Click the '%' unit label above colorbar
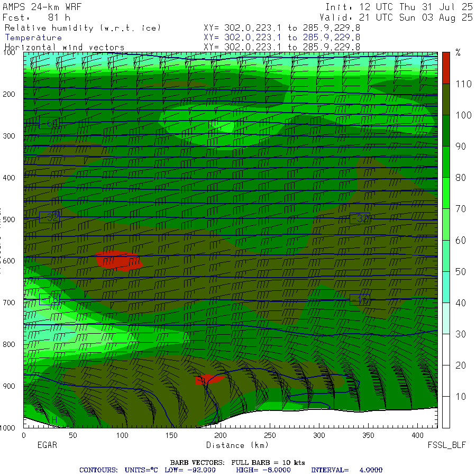Screen dimensions: 476x476 tap(458, 53)
